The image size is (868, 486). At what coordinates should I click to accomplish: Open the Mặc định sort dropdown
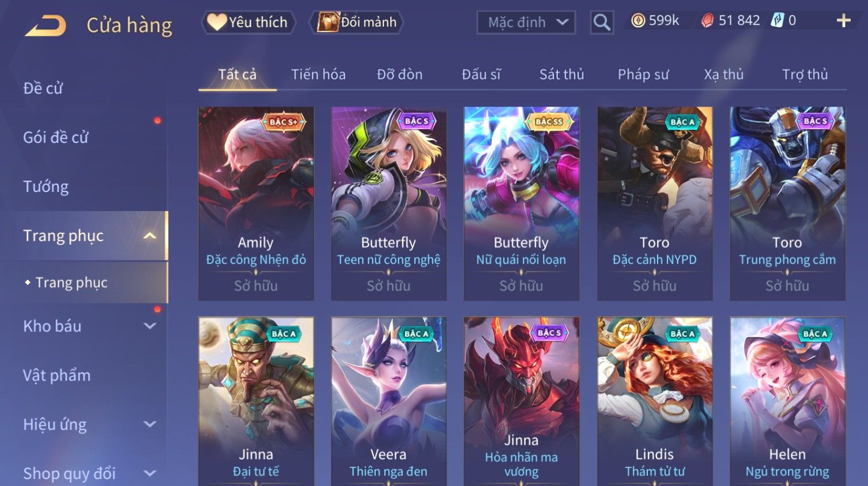pos(526,22)
